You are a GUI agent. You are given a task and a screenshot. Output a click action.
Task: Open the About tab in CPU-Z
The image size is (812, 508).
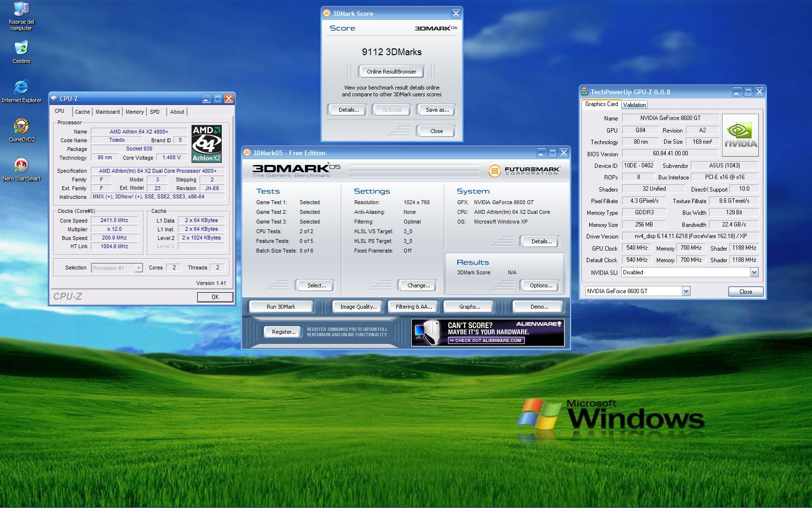pyautogui.click(x=177, y=112)
